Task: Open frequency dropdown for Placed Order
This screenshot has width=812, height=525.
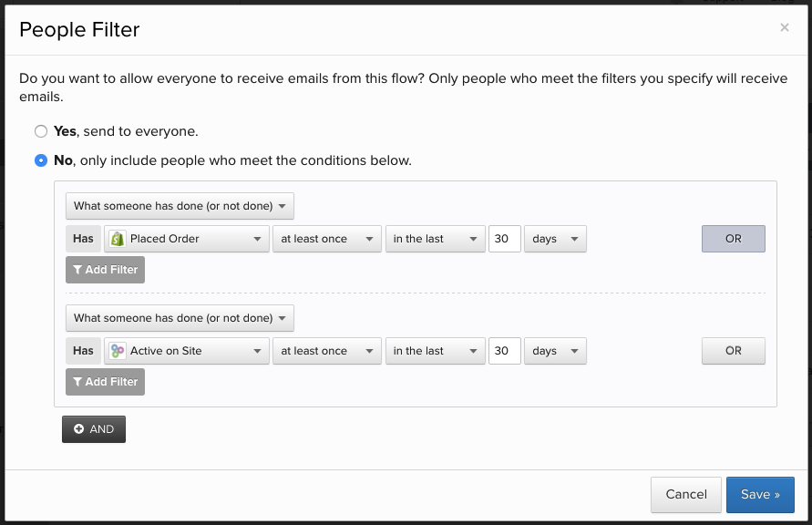Action: pyautogui.click(x=327, y=239)
